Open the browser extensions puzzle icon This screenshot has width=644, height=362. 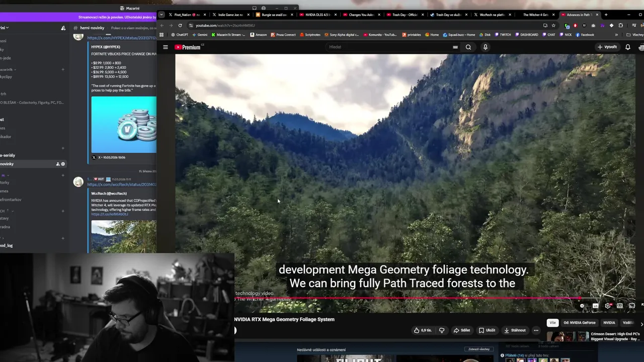[x=620, y=25]
